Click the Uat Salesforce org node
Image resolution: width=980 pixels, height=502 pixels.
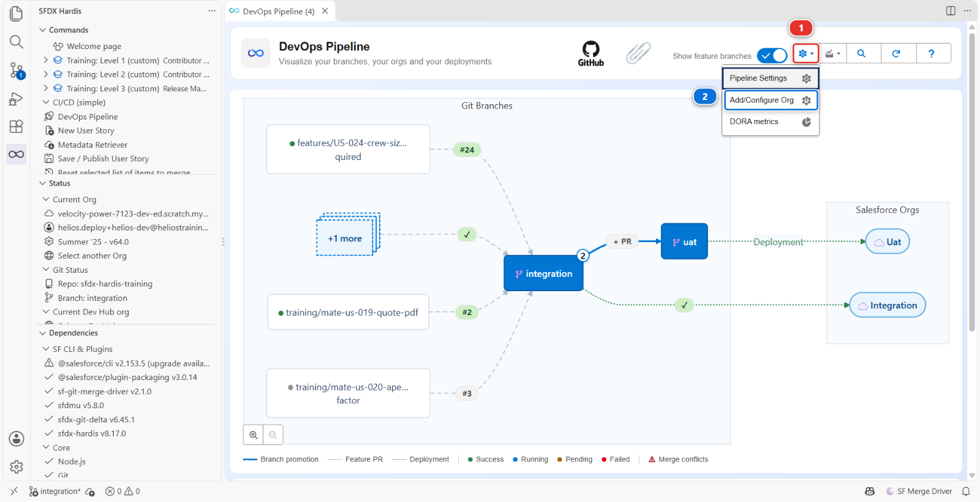888,241
